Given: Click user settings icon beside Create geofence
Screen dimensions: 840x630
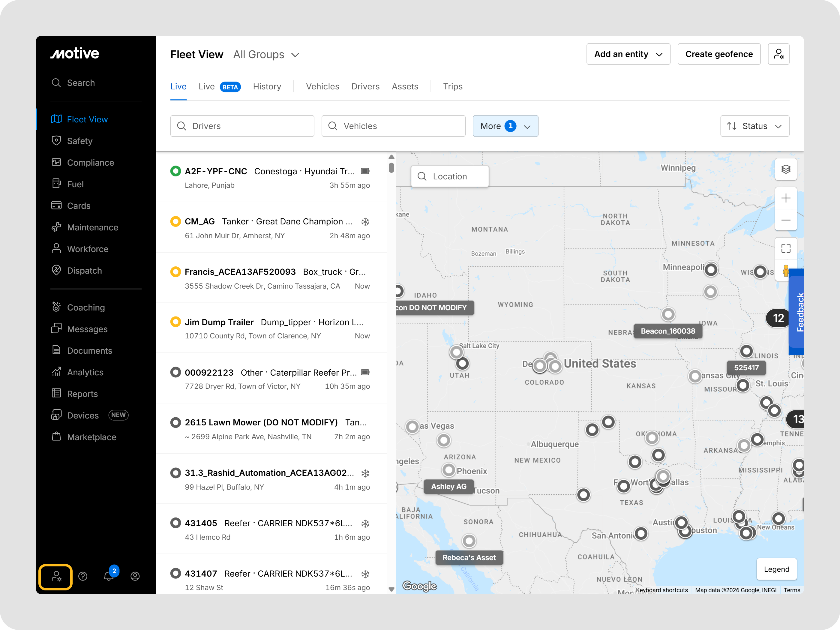Looking at the screenshot, I should (778, 54).
